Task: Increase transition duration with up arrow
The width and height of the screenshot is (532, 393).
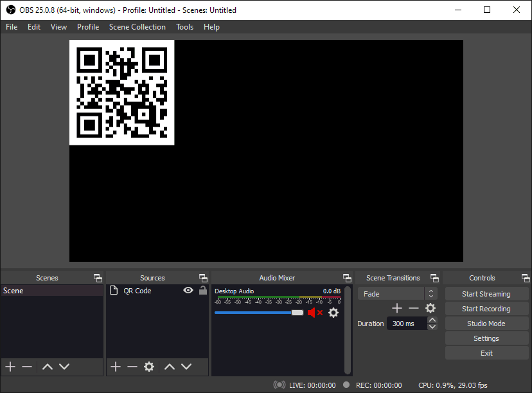Action: click(432, 320)
